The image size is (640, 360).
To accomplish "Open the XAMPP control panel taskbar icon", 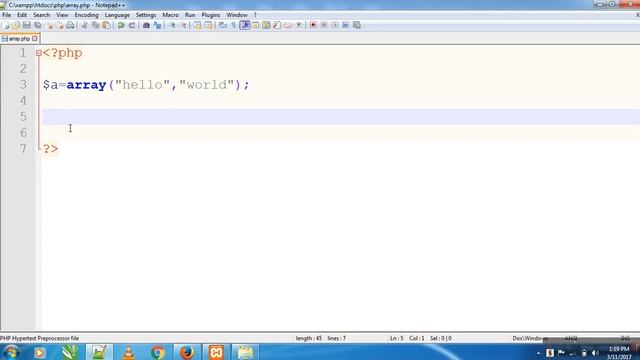I will 216,352.
